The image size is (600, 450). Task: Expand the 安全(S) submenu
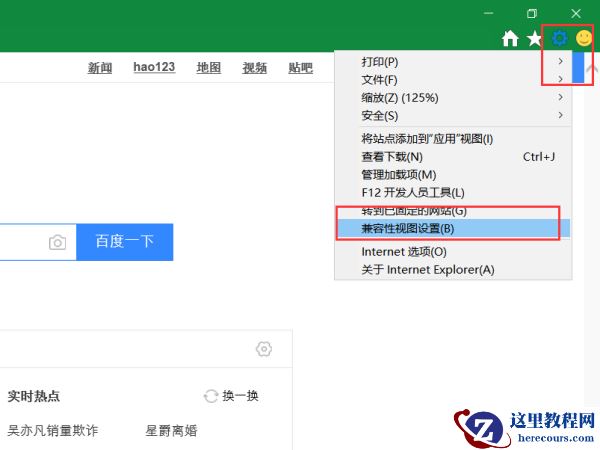click(453, 116)
